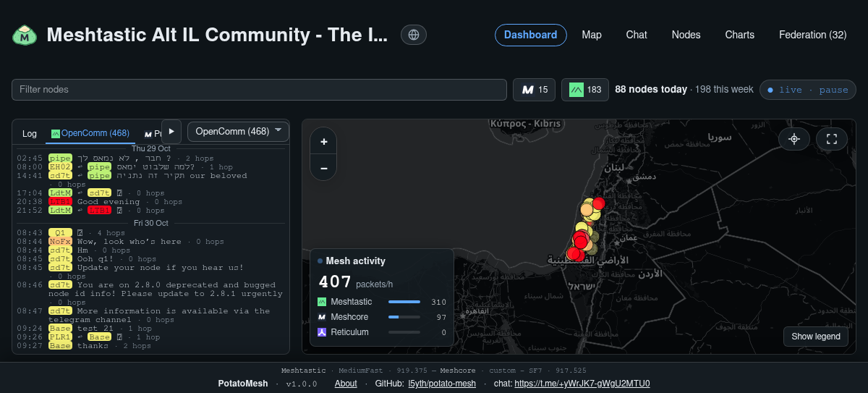Screen dimensions: 868x393
Task: Open the t.me chat link
Action: (x=582, y=384)
